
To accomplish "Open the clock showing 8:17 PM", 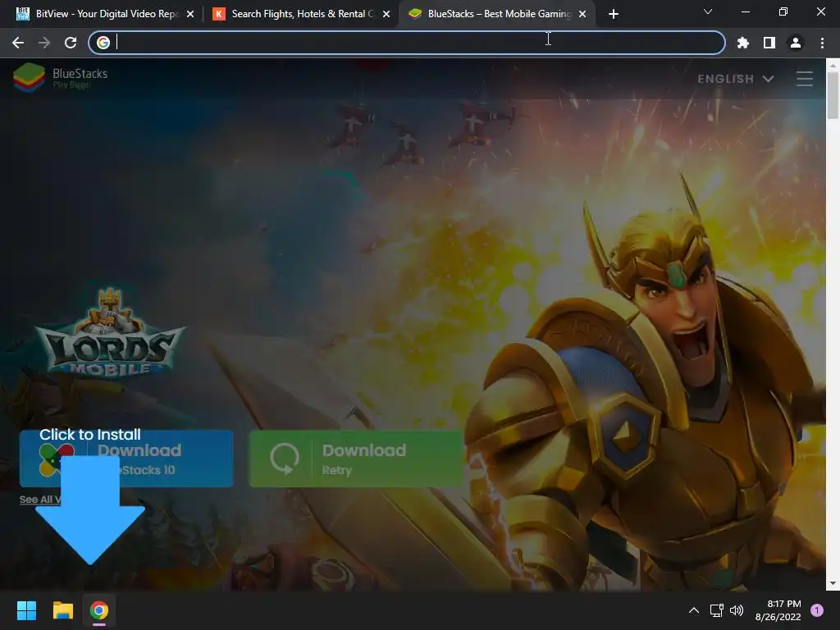I will 778,610.
